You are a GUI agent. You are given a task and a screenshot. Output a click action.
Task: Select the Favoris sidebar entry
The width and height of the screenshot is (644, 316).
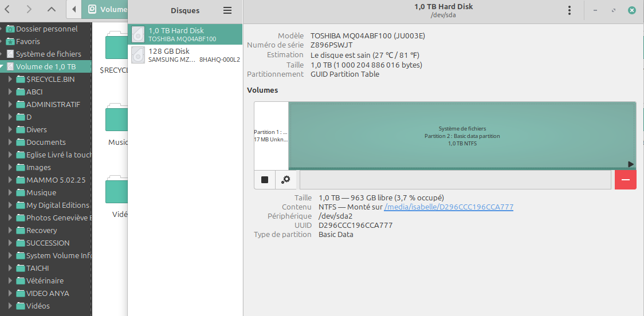28,41
